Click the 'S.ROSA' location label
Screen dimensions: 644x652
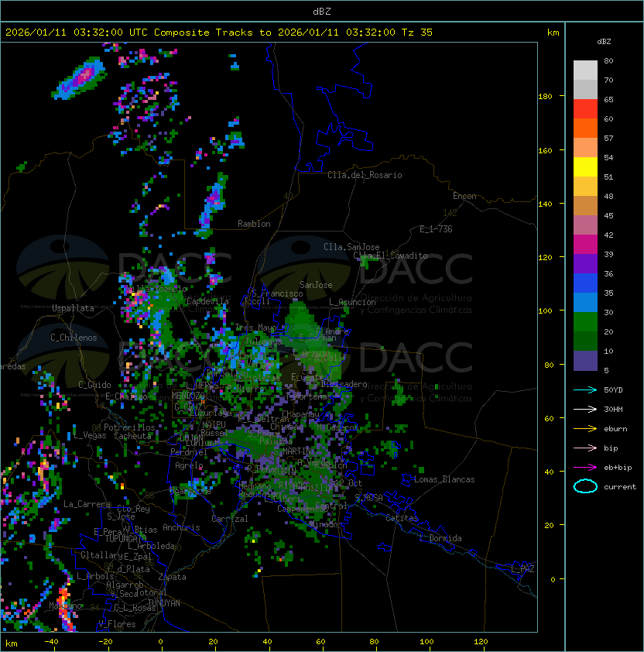click(368, 498)
